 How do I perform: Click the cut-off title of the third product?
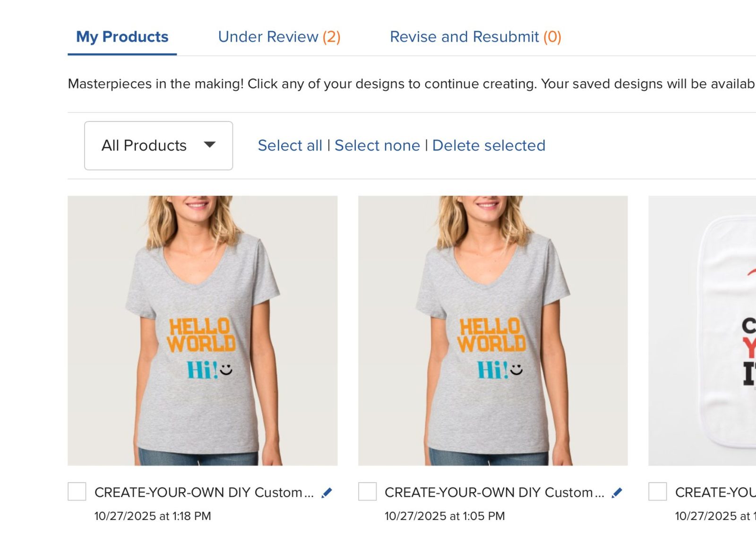715,493
